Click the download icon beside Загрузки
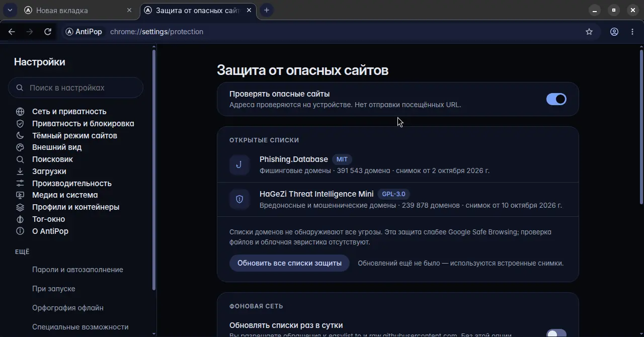This screenshot has height=337, width=644. pos(20,171)
